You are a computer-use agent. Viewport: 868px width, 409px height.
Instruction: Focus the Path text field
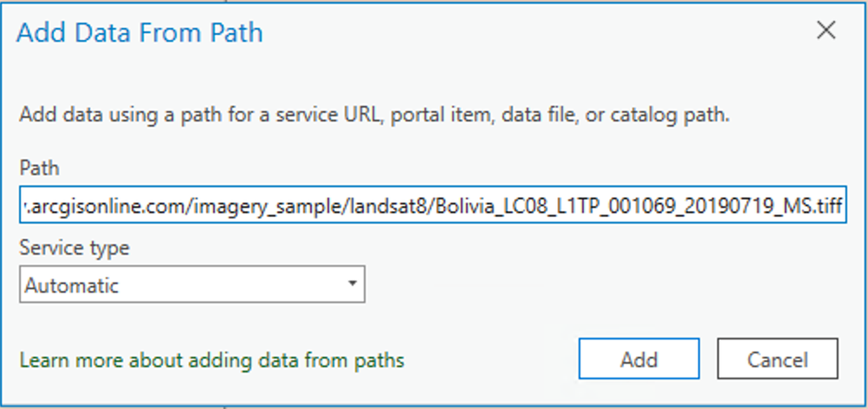[432, 208]
